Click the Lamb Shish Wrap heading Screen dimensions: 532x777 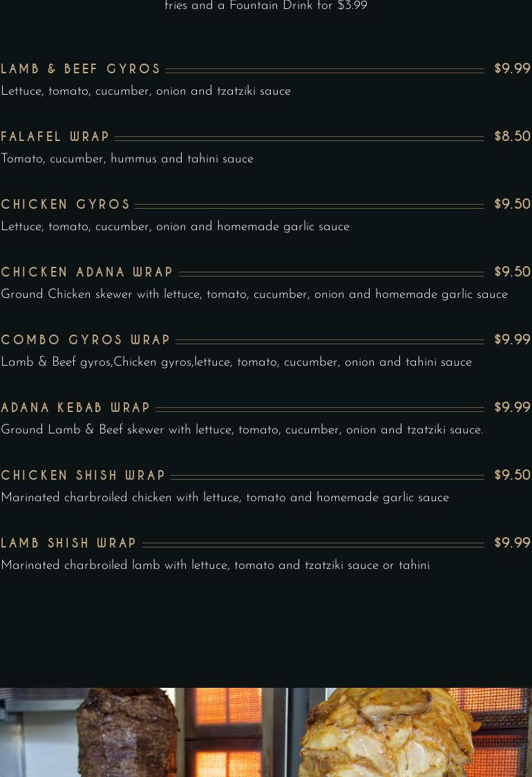69,543
